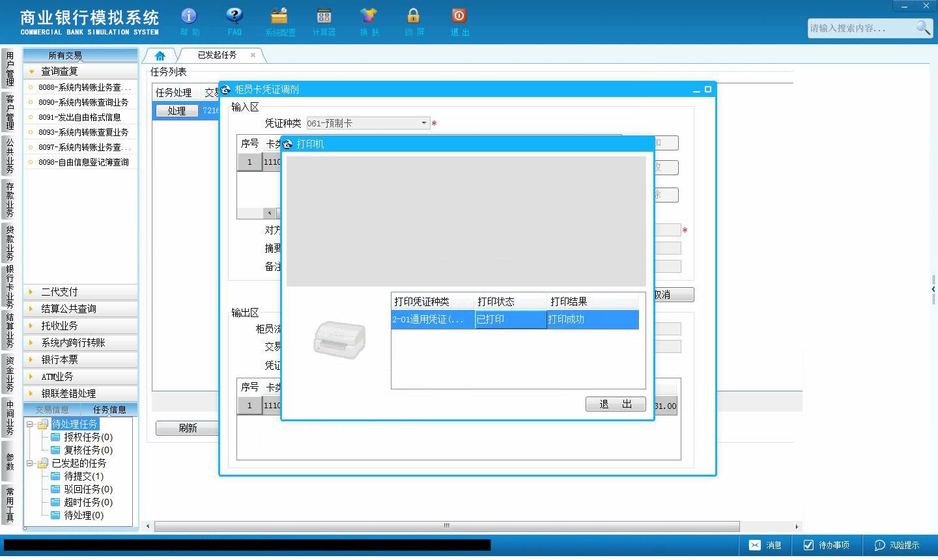Expand the 银联差错处理 section
This screenshot has height=560, width=938.
tap(81, 393)
